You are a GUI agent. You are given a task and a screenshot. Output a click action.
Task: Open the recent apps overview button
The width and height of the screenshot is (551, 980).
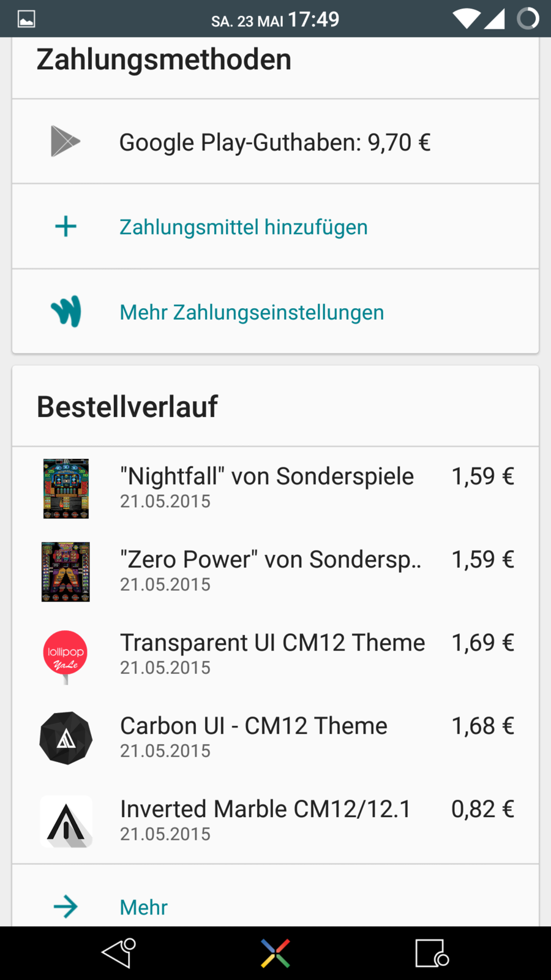[432, 954]
